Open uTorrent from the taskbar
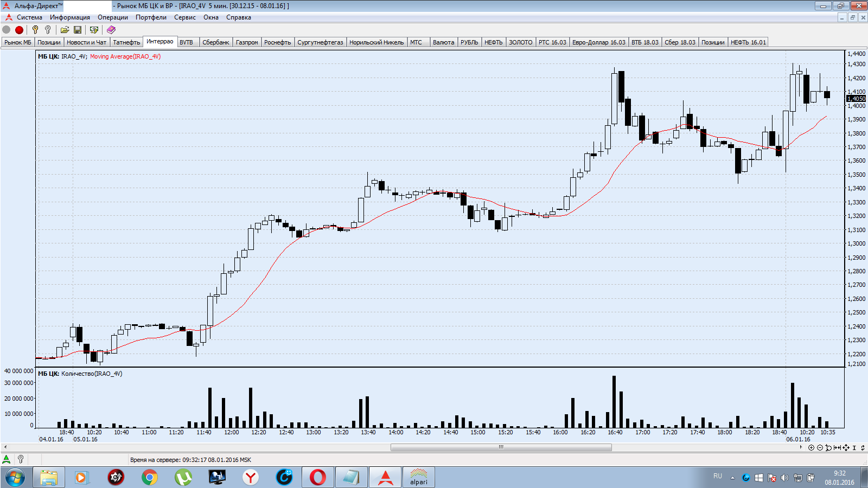 point(183,478)
